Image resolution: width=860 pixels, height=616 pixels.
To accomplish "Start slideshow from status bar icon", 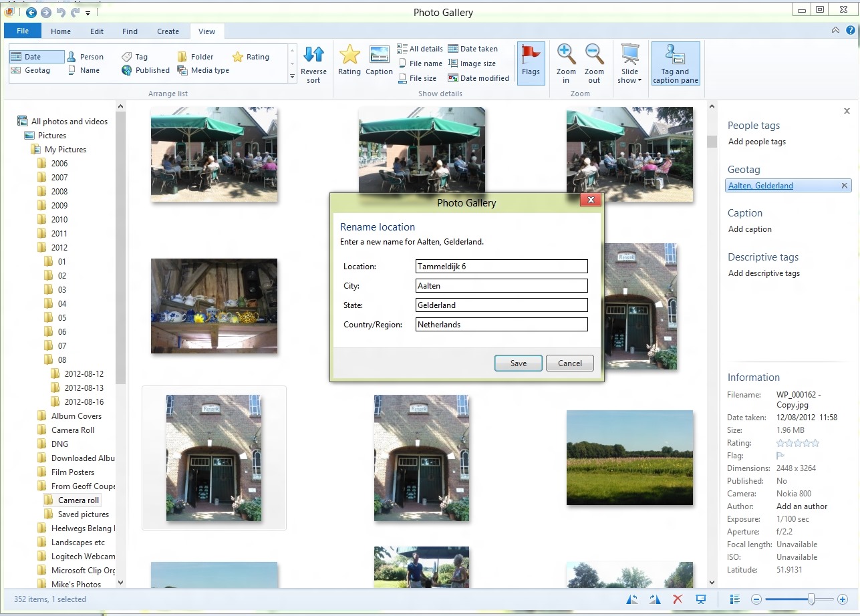I will (x=700, y=599).
